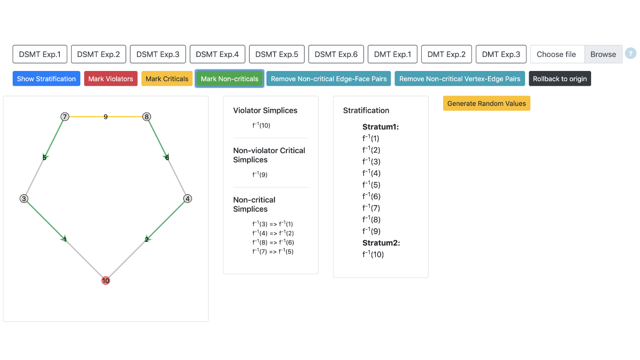Select graph vertex 3
The image size is (640, 360).
(24, 198)
